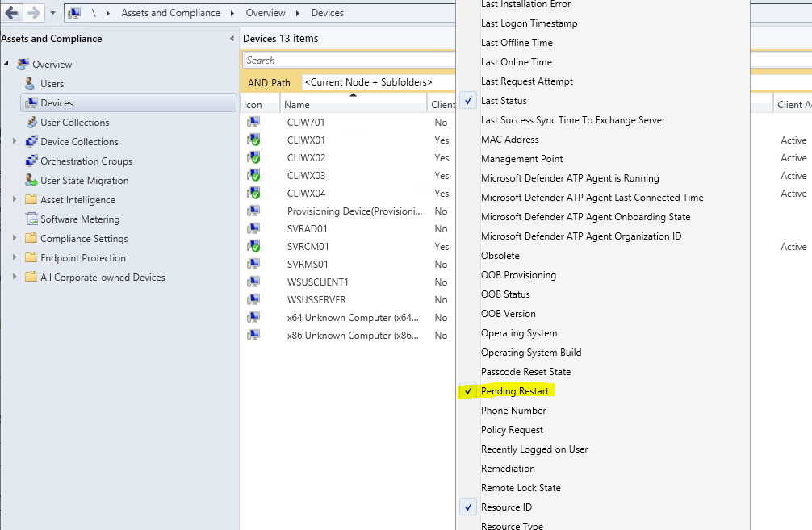This screenshot has width=812, height=530.
Task: Open dropdown after Overview breadcrumb
Action: (298, 13)
